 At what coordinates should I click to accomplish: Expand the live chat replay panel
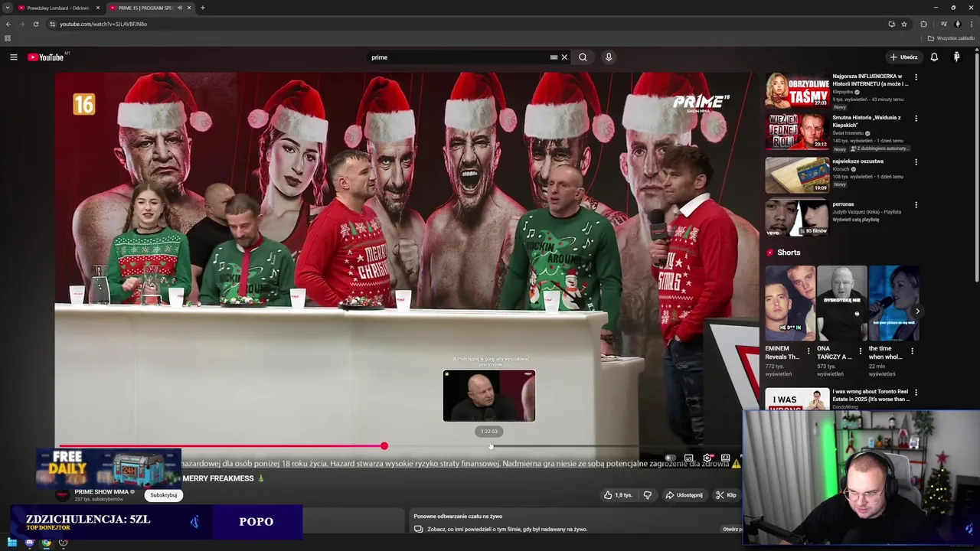731,529
